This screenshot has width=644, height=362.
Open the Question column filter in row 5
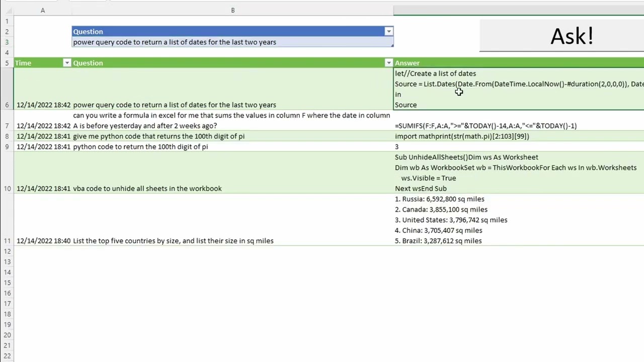(388, 63)
